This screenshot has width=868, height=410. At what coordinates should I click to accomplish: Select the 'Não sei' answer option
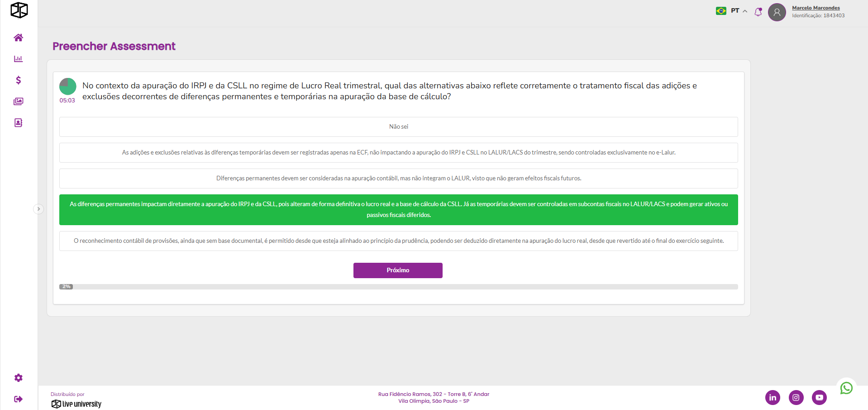click(398, 127)
